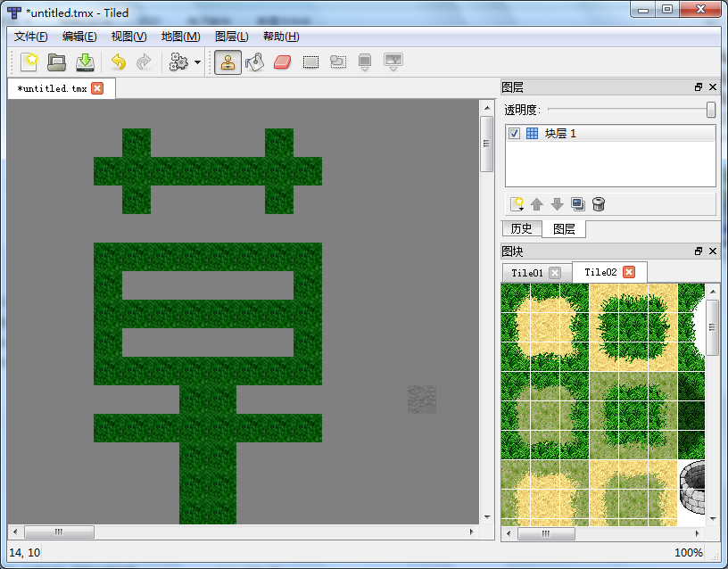Click the 100% zoom level indicator
The image size is (728, 569).
688,553
